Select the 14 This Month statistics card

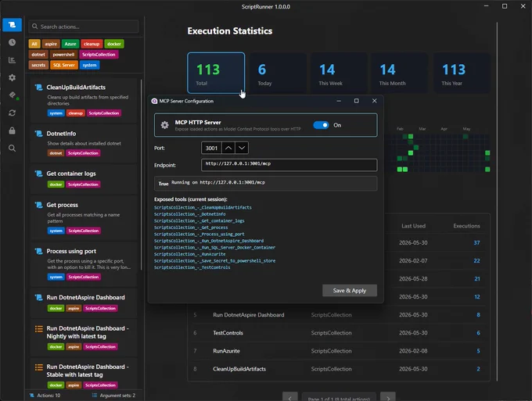(399, 73)
